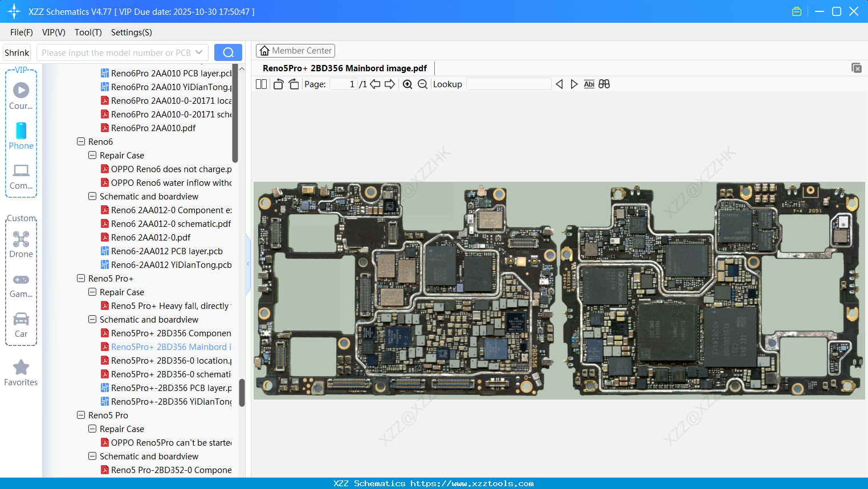Open the Drone schematics category
The width and height of the screenshot is (868, 489).
(21, 244)
